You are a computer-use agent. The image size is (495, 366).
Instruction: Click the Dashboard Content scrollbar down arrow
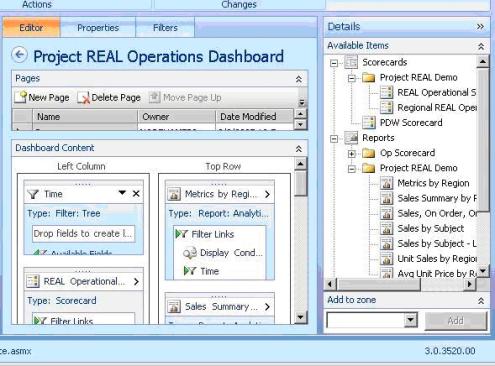click(300, 317)
